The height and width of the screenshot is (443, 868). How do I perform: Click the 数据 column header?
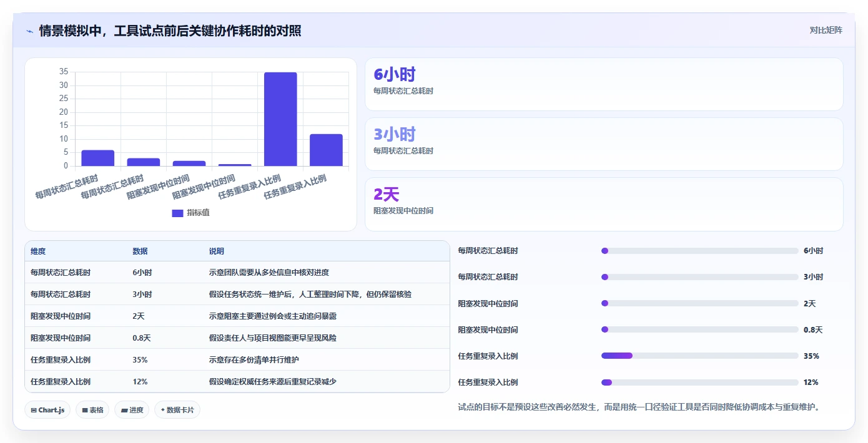tap(140, 251)
